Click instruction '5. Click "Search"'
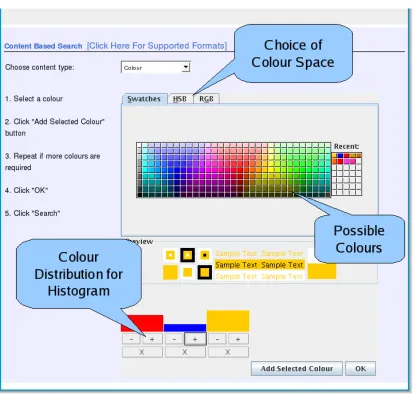Viewport: 414px width, 394px height. (x=33, y=213)
